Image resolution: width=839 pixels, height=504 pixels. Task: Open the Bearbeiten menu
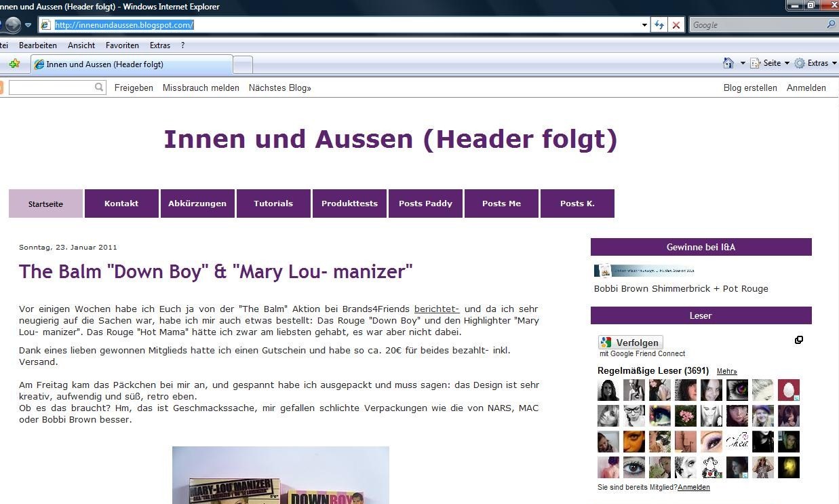(38, 45)
